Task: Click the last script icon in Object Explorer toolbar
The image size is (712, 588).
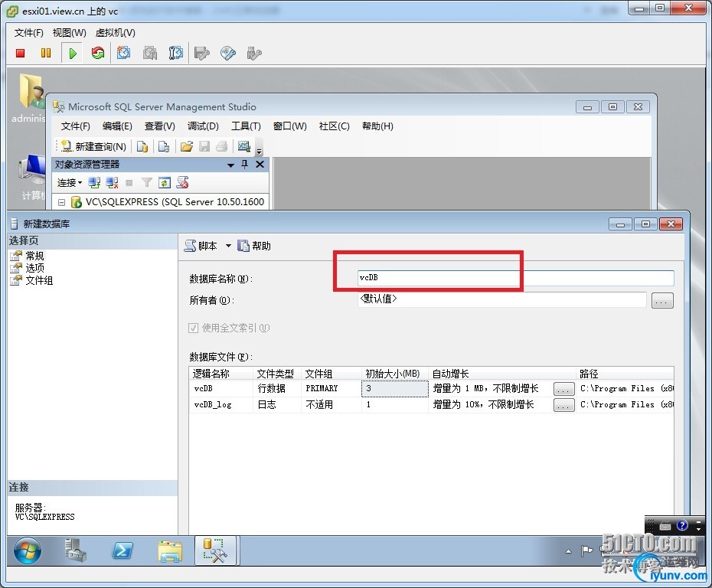Action: (182, 182)
